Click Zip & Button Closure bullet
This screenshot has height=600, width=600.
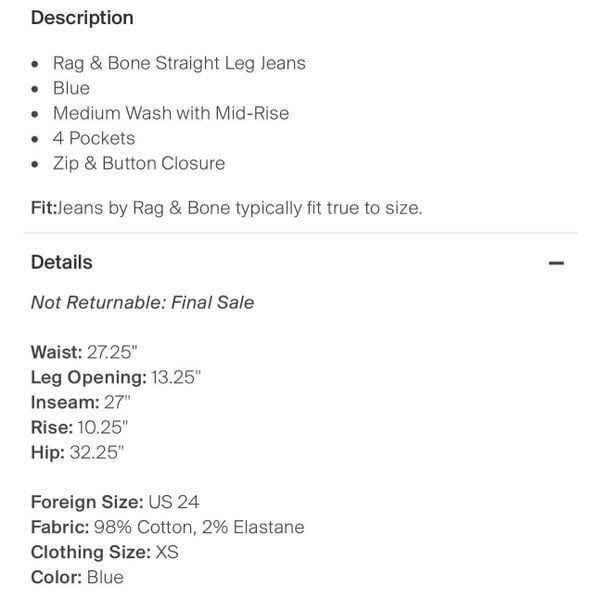coord(139,163)
